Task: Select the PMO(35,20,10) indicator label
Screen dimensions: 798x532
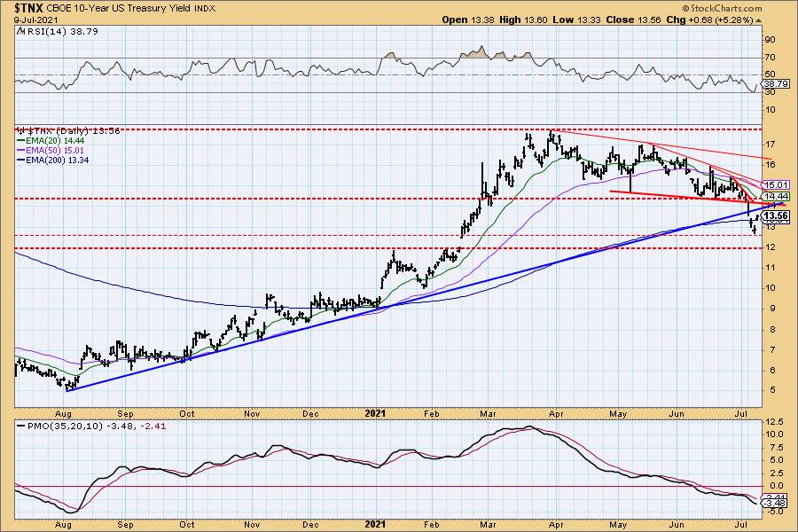Action: tap(66, 426)
